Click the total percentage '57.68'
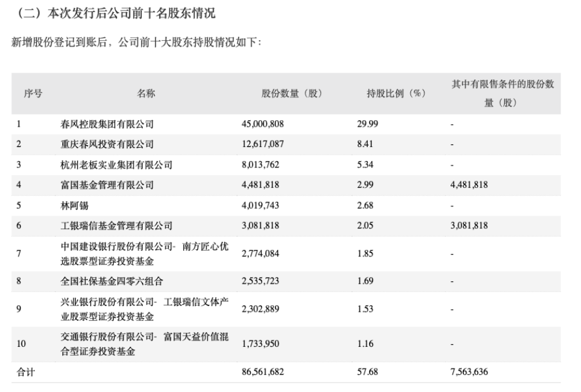The width and height of the screenshot is (581, 392). pos(368,372)
